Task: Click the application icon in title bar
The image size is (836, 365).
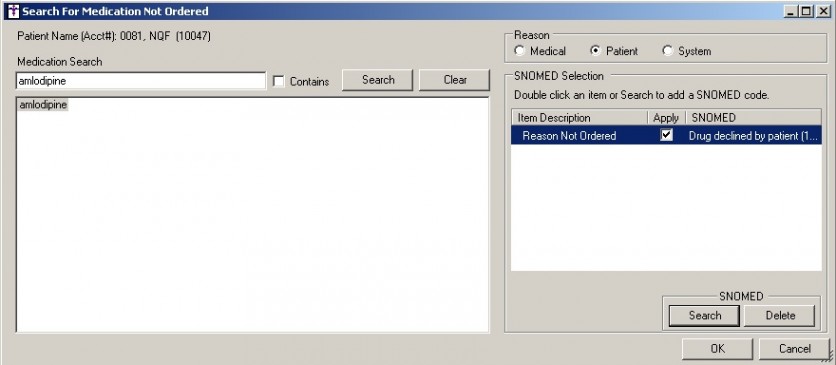Action: click(x=13, y=11)
